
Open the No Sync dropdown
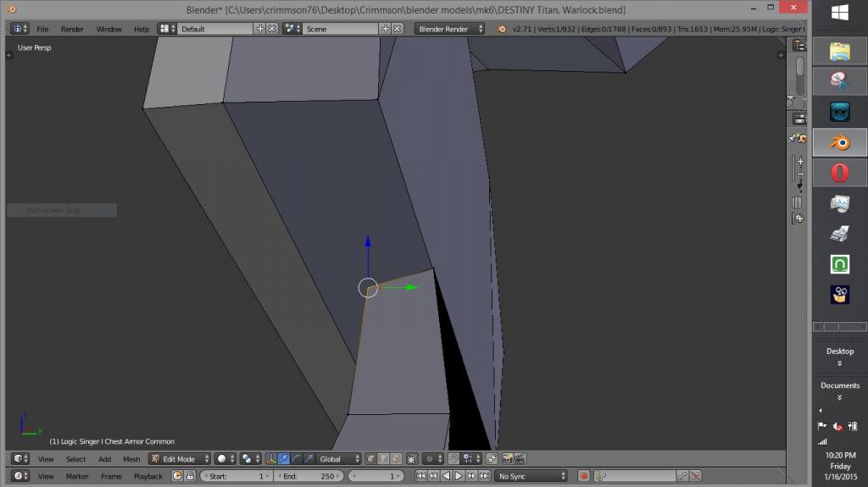531,476
